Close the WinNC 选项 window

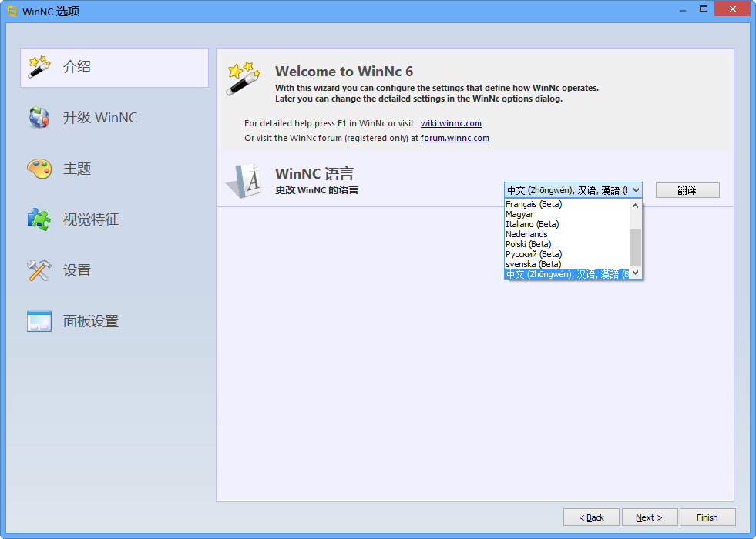tap(732, 9)
